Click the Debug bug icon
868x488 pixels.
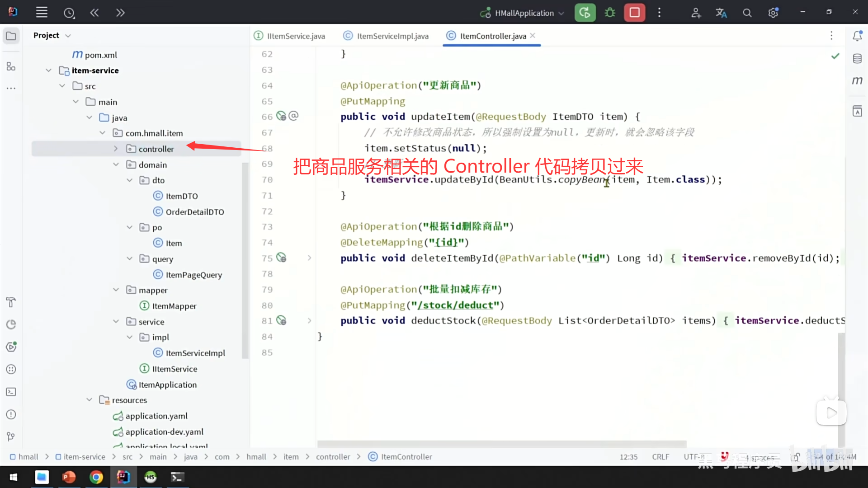[x=610, y=13]
